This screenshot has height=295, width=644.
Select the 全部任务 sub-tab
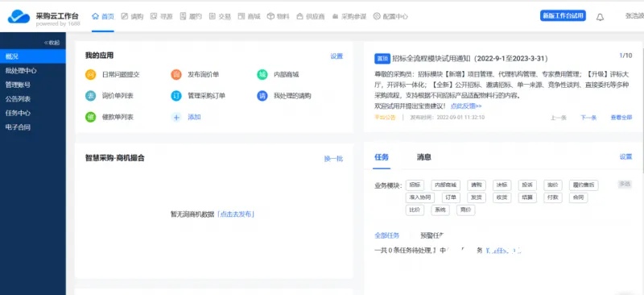tap(387, 235)
